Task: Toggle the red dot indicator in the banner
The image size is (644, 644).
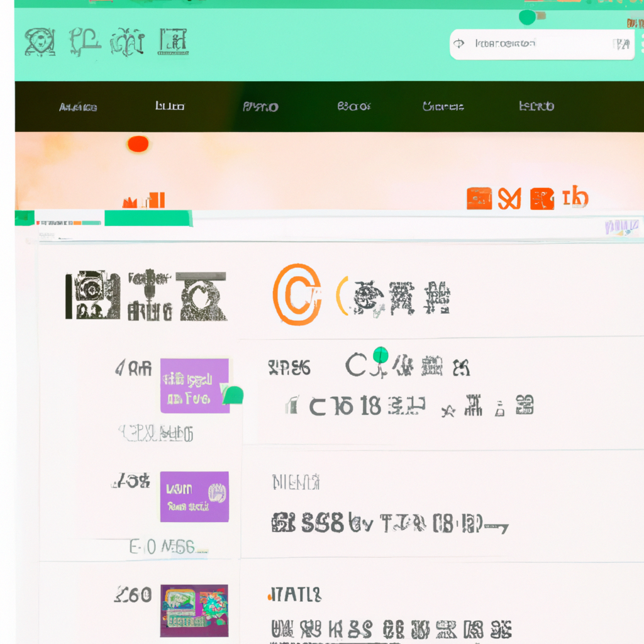Action: [138, 144]
